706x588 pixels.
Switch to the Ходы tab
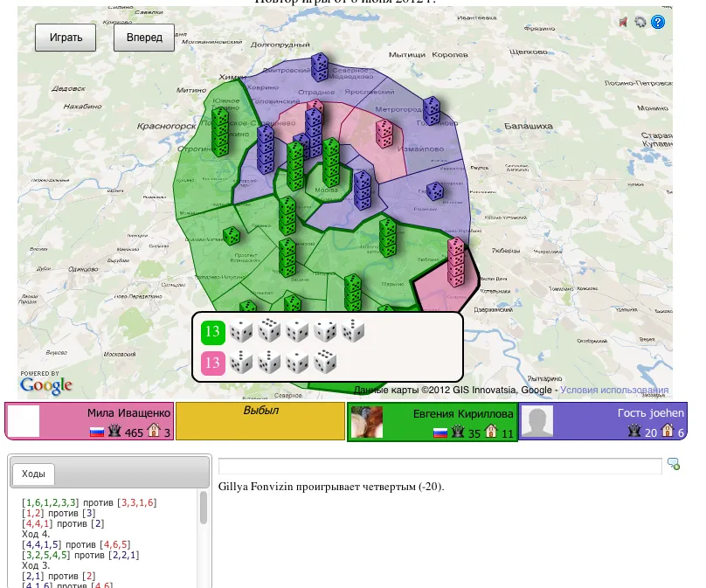(33, 474)
